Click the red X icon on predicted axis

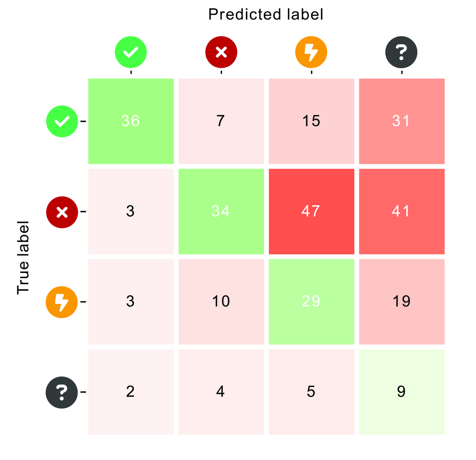[x=221, y=52]
